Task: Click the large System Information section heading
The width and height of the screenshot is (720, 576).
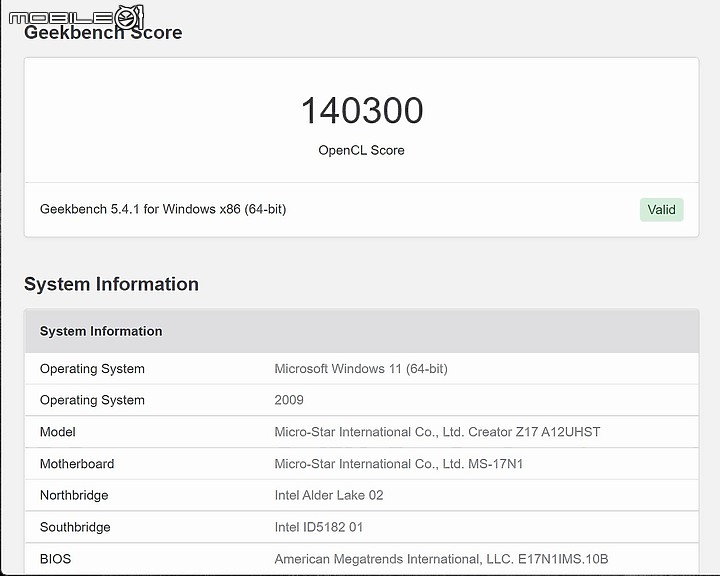Action: tap(112, 284)
